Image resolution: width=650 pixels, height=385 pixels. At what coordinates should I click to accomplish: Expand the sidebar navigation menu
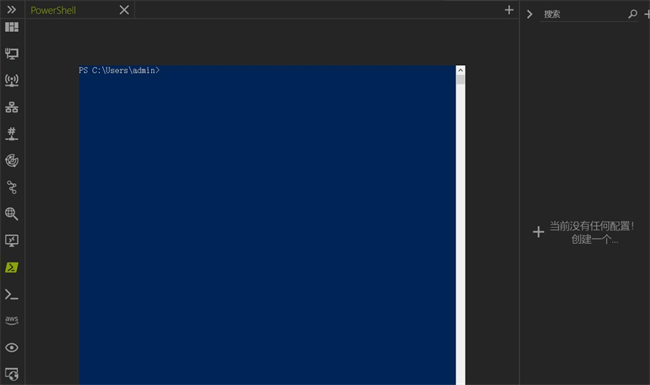[x=12, y=10]
